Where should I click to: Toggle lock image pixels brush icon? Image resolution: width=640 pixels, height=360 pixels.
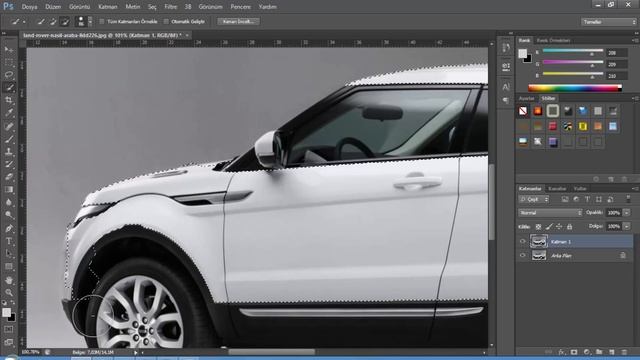click(x=549, y=227)
